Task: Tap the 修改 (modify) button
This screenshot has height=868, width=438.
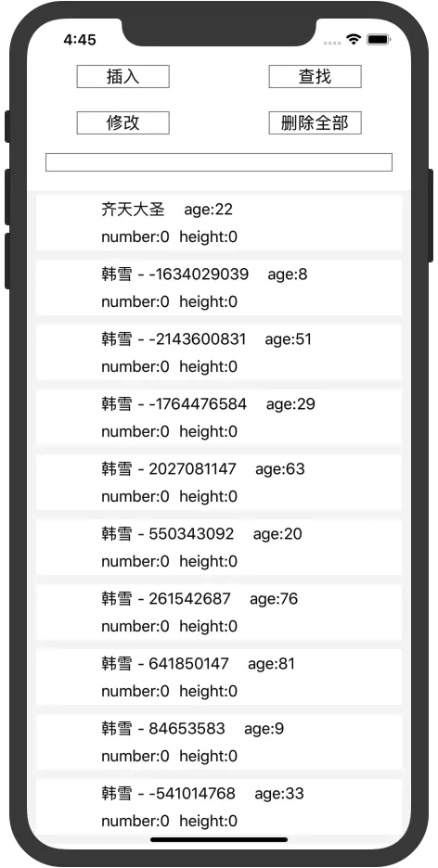Action: (x=122, y=123)
